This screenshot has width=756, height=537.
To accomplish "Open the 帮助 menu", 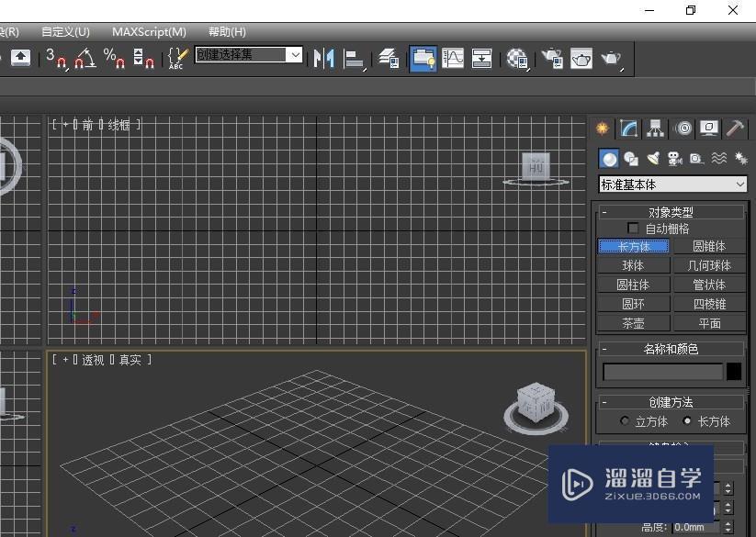I will (x=226, y=31).
